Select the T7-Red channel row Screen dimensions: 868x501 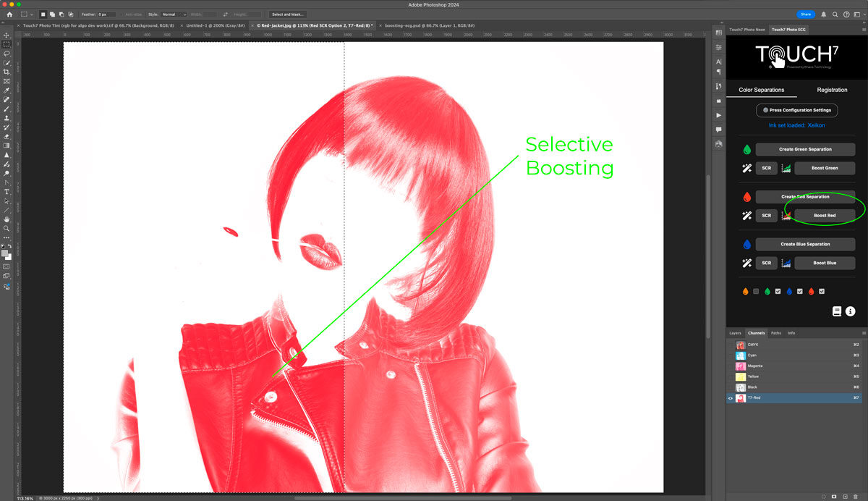[x=796, y=398]
